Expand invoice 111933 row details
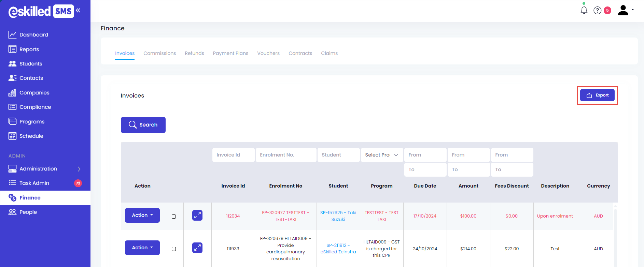This screenshot has width=644, height=267. point(197,248)
